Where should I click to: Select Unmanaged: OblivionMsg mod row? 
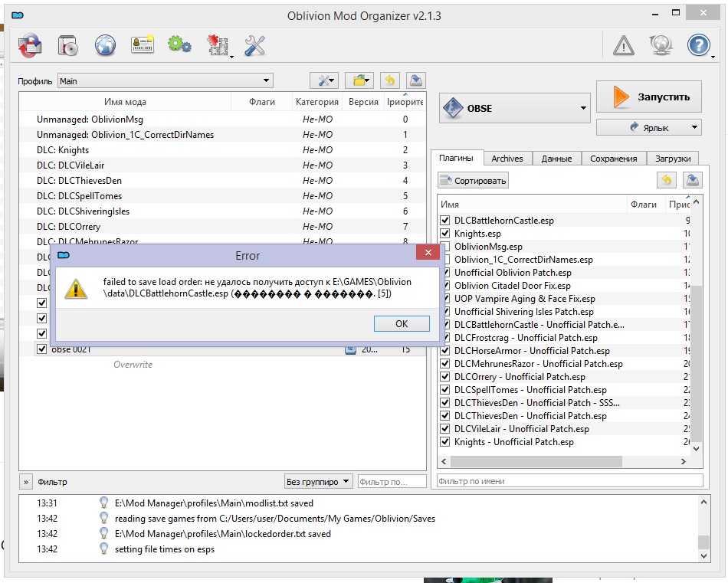[x=222, y=120]
